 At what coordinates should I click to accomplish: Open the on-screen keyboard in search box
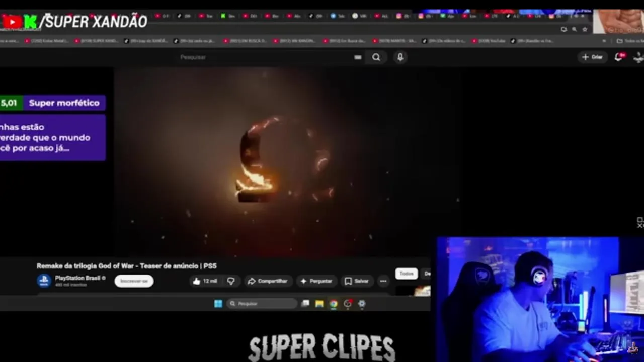click(x=358, y=57)
